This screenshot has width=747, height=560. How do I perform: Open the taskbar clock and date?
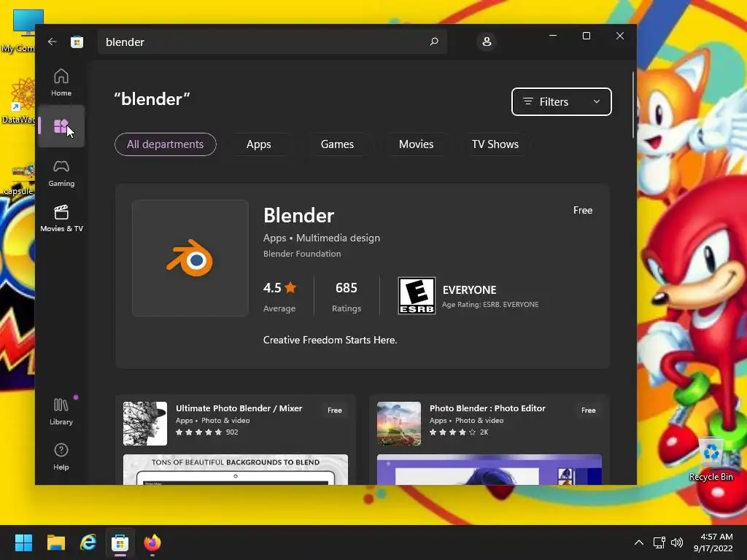(x=713, y=542)
